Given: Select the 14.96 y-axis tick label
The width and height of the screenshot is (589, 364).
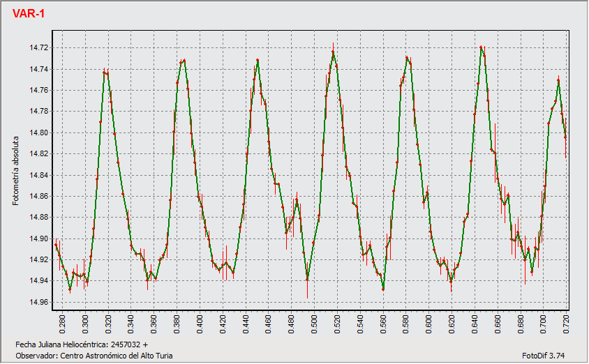Looking at the screenshot, I should (38, 302).
